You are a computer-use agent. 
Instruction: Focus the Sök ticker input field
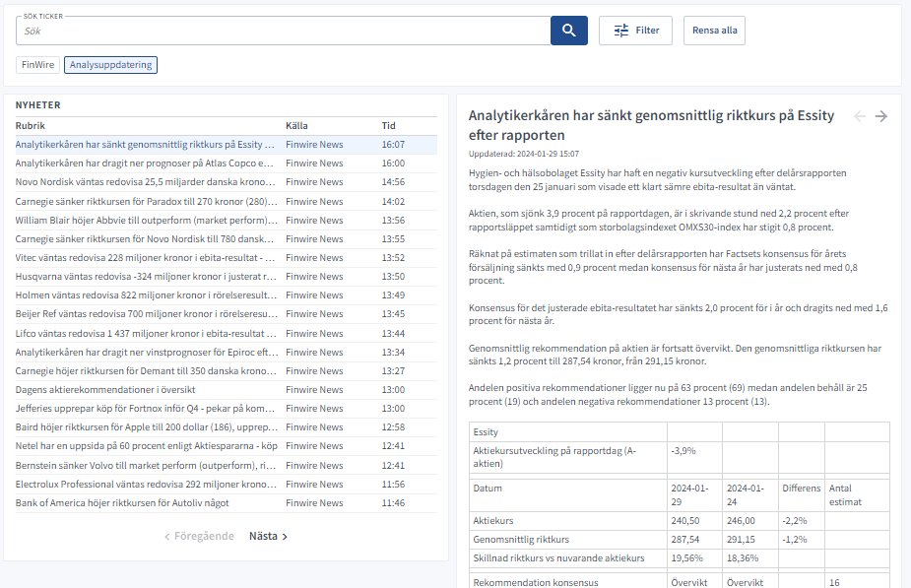(x=283, y=31)
